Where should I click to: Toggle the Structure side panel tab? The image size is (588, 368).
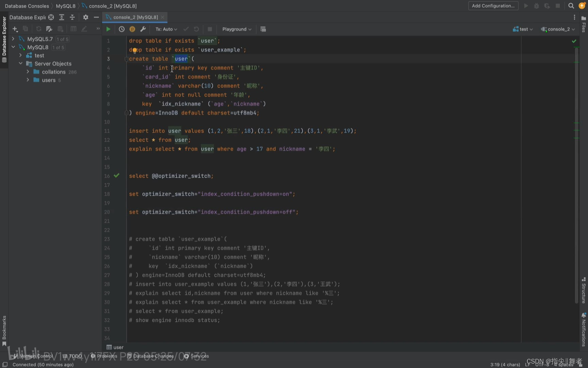coord(584,290)
